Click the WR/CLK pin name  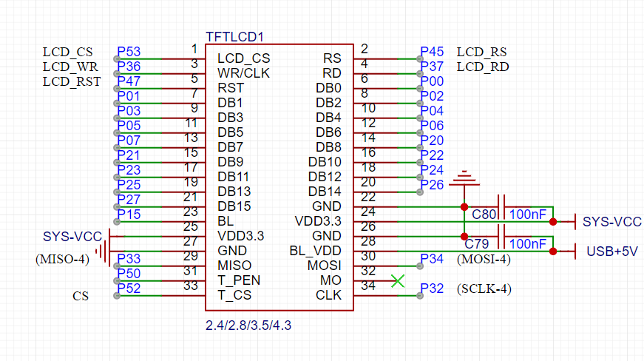coord(243,73)
